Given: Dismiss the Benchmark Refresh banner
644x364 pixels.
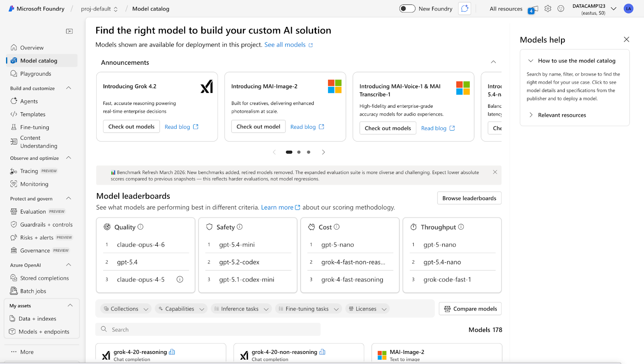Looking at the screenshot, I should click(x=495, y=172).
